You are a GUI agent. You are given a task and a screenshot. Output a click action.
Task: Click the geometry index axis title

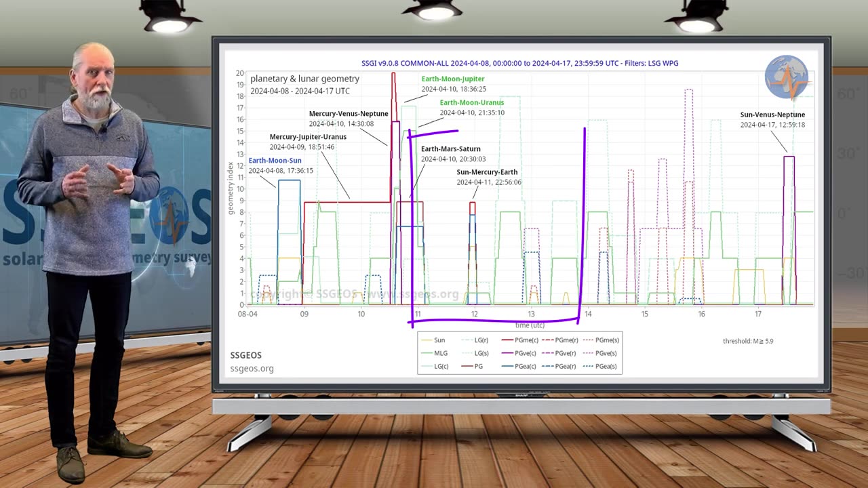tap(231, 188)
